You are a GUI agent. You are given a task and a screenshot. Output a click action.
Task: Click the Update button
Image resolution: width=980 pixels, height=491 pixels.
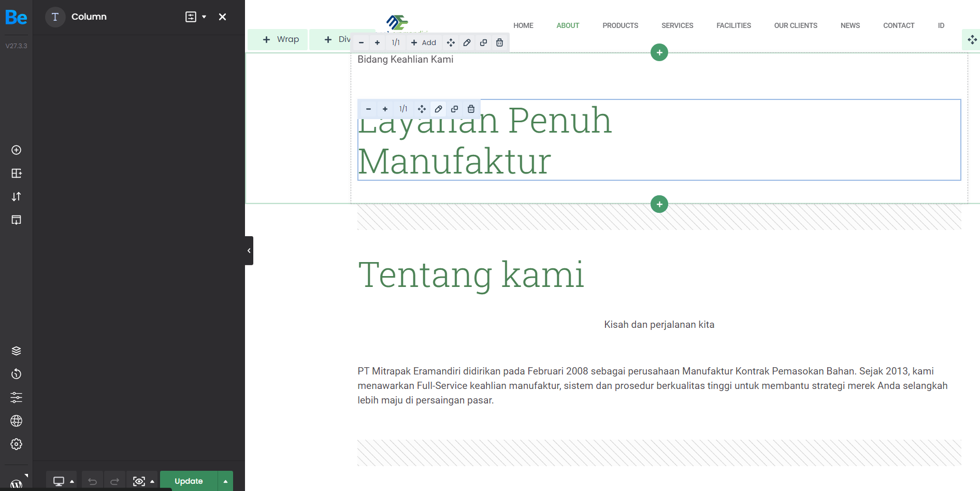[189, 481]
